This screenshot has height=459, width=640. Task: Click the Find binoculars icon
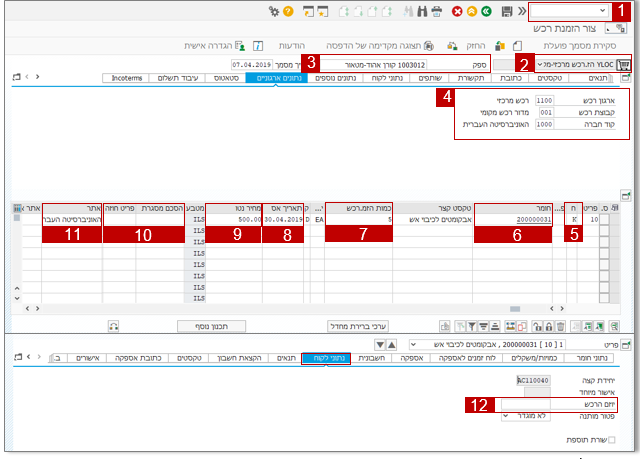(x=422, y=11)
